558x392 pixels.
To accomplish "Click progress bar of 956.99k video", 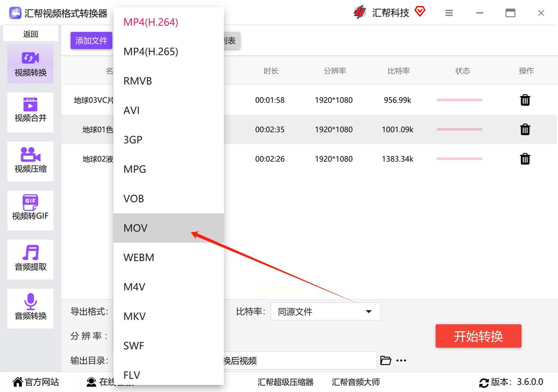I will pos(459,100).
